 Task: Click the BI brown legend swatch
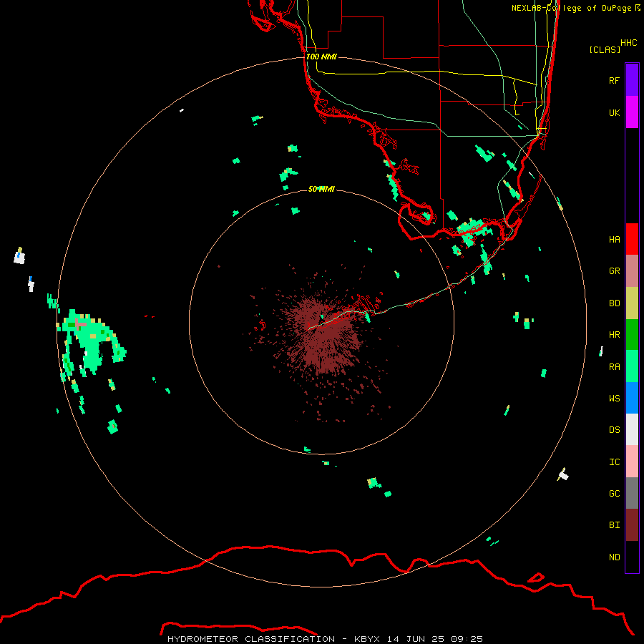pyautogui.click(x=632, y=525)
